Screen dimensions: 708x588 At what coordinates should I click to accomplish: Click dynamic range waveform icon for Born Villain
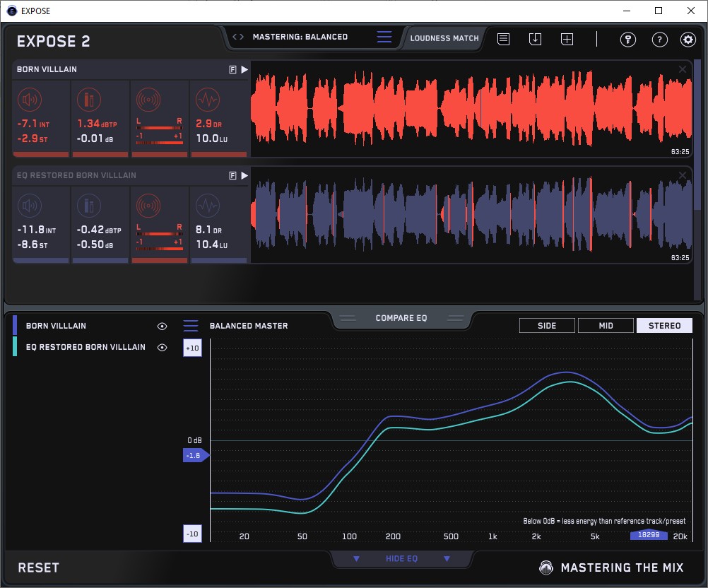208,100
